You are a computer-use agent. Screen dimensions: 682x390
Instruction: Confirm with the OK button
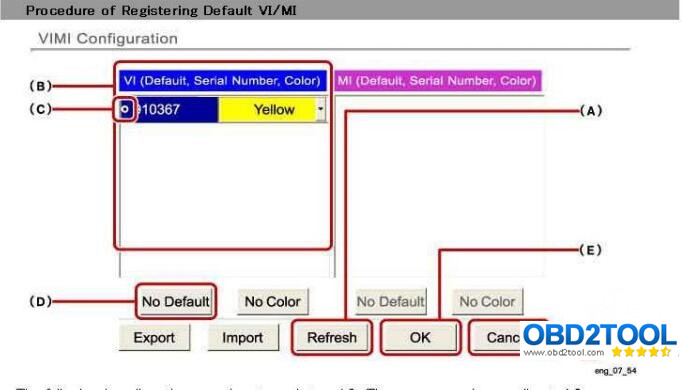click(420, 337)
